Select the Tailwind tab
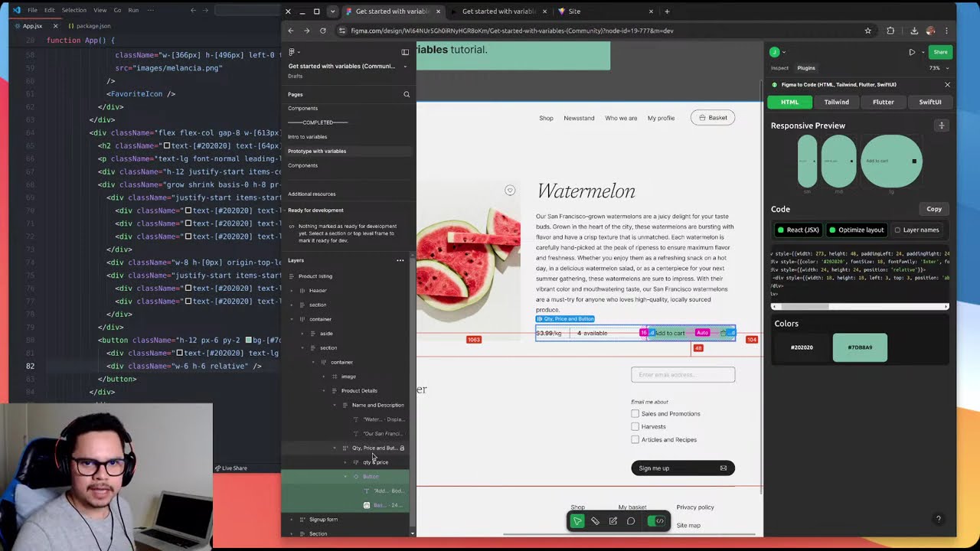The height and width of the screenshot is (551, 980). coord(836,102)
